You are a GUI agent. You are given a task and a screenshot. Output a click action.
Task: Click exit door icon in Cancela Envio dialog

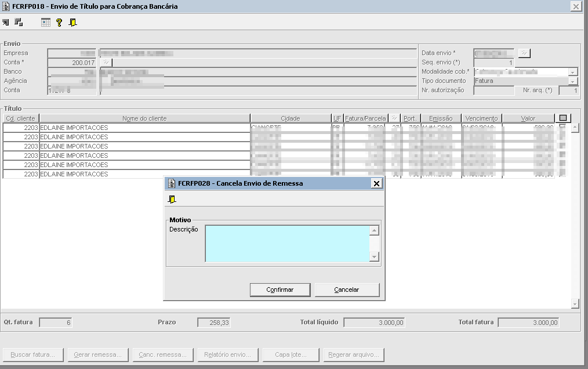pyautogui.click(x=172, y=200)
